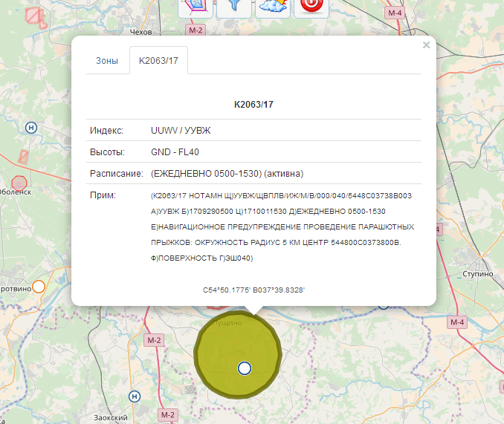Click the coordinates text C54°50.1775' B037°39.8328'
This screenshot has height=424, width=504.
tap(253, 290)
